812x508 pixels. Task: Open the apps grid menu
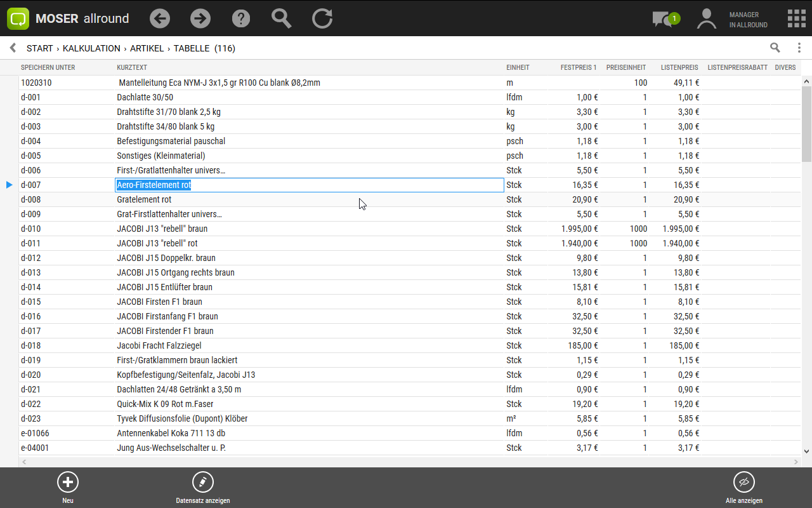coord(796,18)
